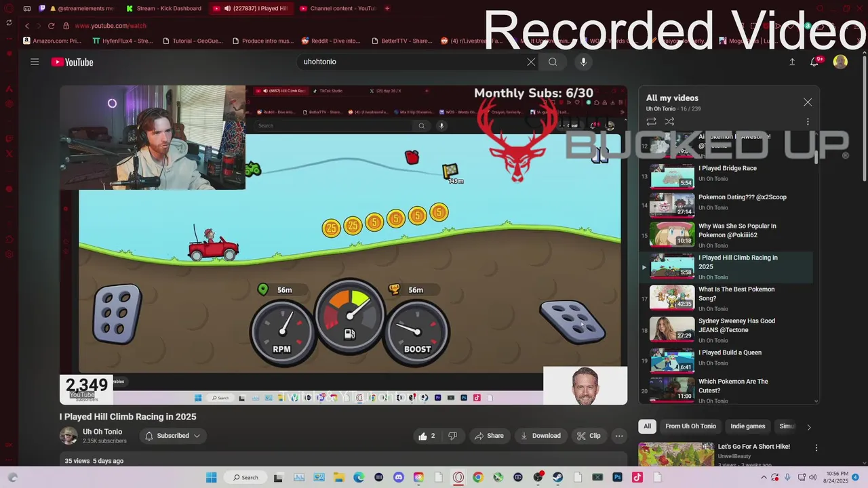Open File Explorer from the taskbar

[338, 477]
